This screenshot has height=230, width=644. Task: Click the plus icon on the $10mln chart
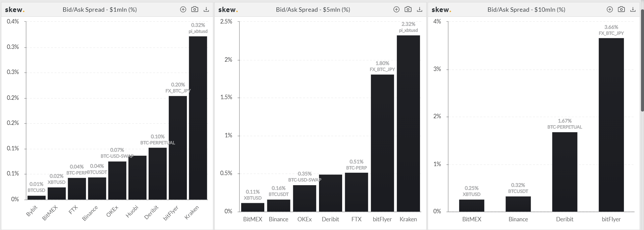click(610, 9)
